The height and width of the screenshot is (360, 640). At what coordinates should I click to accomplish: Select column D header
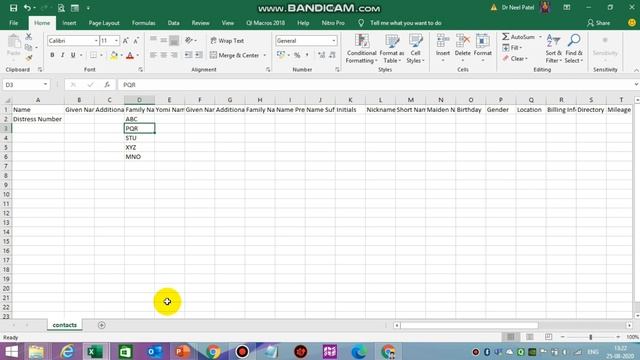[139, 100]
